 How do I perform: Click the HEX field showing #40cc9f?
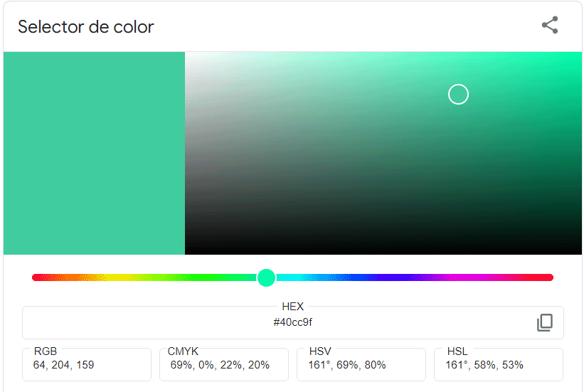292,322
